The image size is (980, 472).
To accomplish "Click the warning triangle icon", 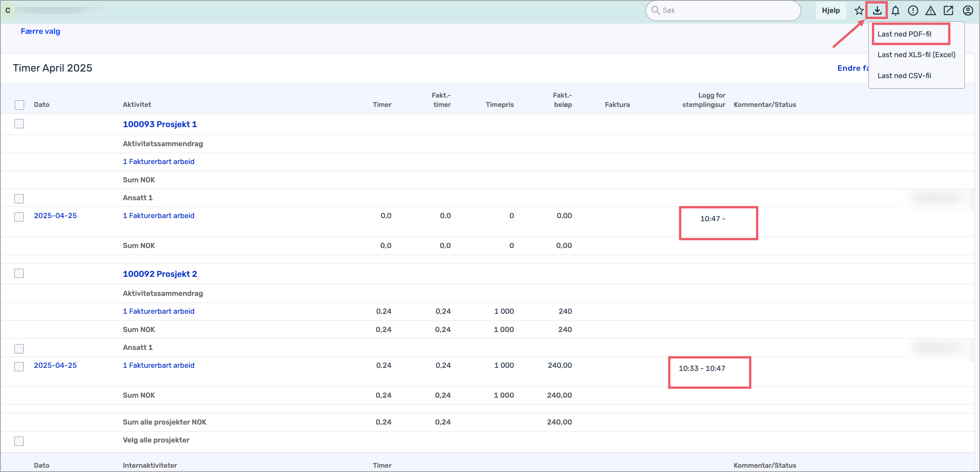I will (x=930, y=10).
